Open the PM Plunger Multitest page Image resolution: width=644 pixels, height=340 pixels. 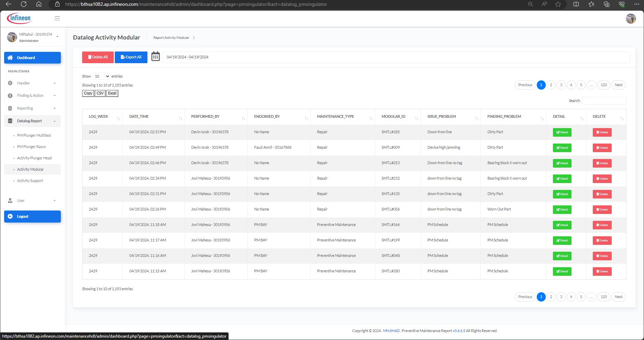(x=34, y=135)
